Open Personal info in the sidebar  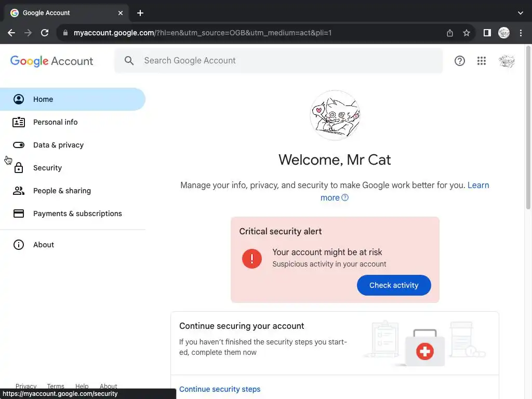(x=73, y=122)
